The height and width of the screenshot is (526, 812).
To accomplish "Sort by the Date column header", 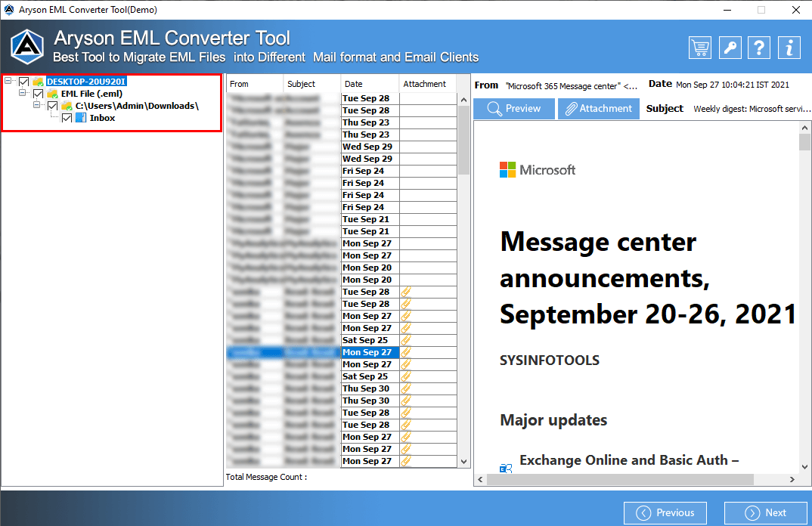I will coord(370,84).
